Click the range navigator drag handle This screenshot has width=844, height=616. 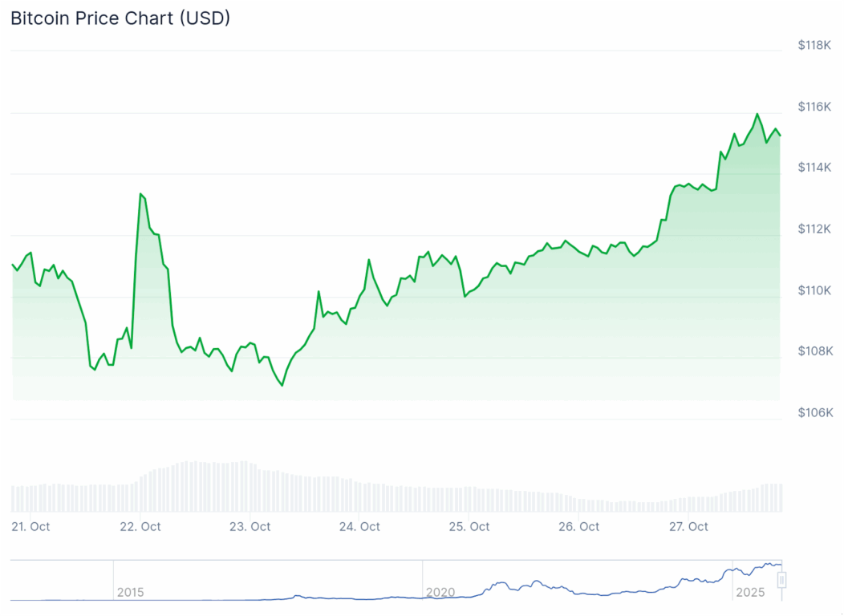coord(781,579)
